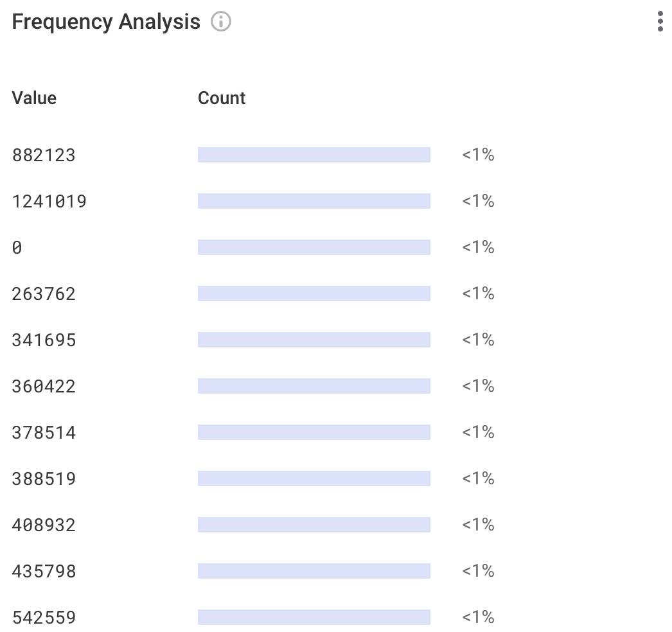Select the value 341695
Viewport: 672px width, 632px height.
(x=44, y=340)
